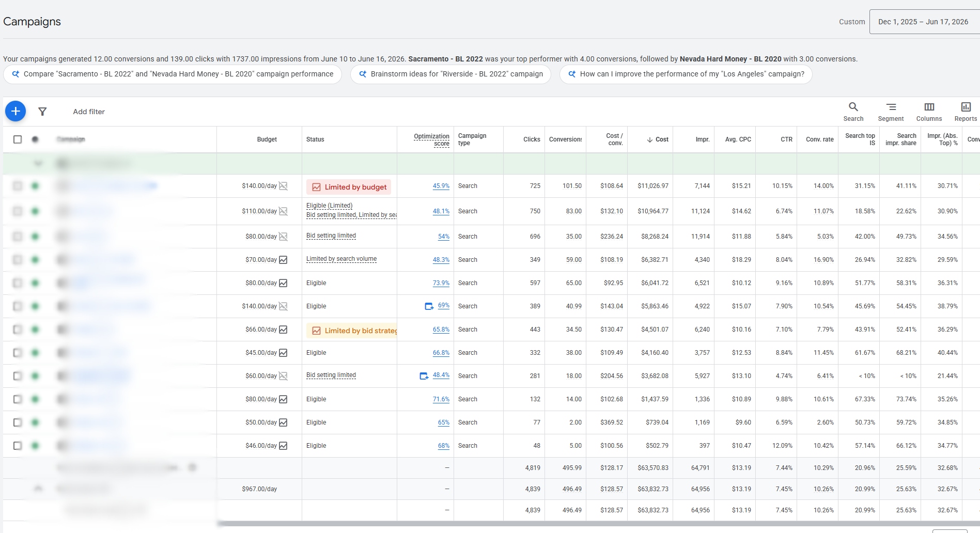Click budget chart icon beside $140.00/day $11,026.97 row
980x533 pixels.
(283, 186)
